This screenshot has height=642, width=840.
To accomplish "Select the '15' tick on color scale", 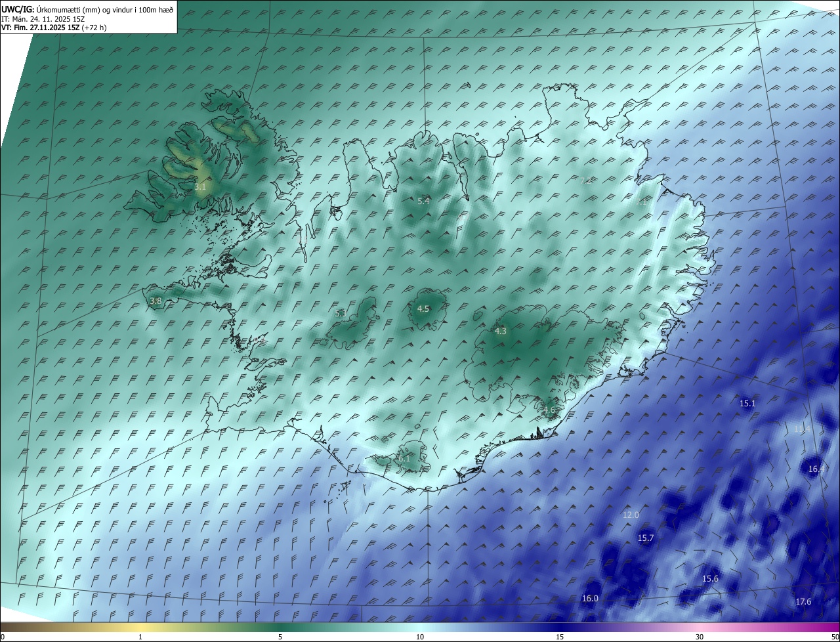I will [560, 637].
